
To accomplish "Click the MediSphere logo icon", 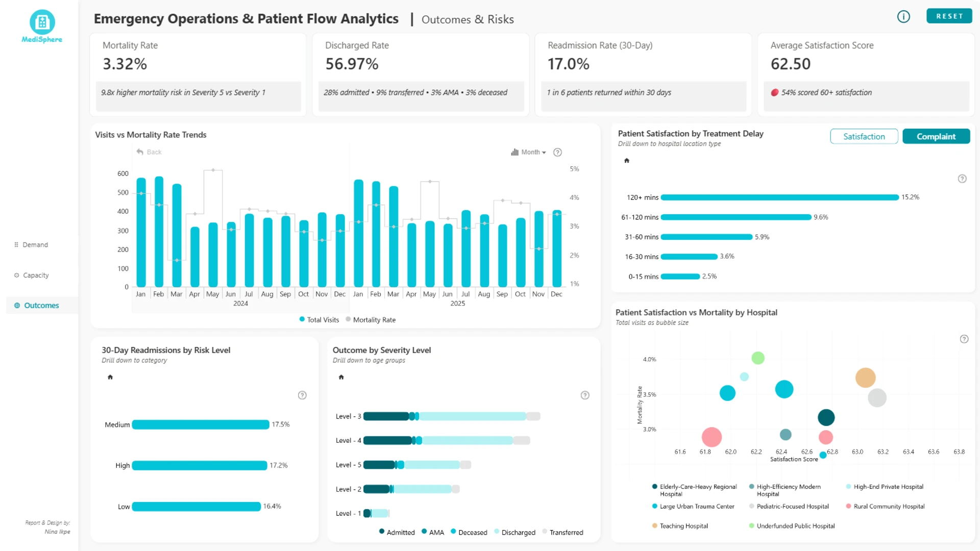I will (42, 22).
